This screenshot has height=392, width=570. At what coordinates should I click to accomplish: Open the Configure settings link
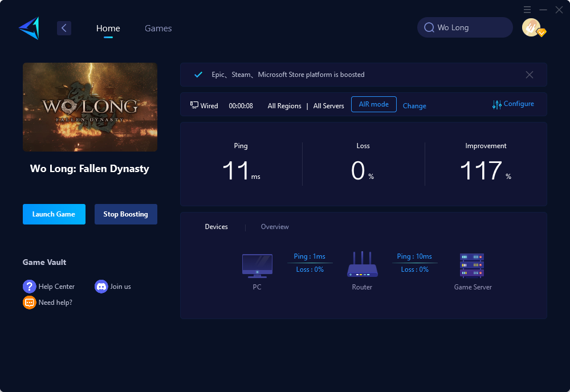point(519,104)
